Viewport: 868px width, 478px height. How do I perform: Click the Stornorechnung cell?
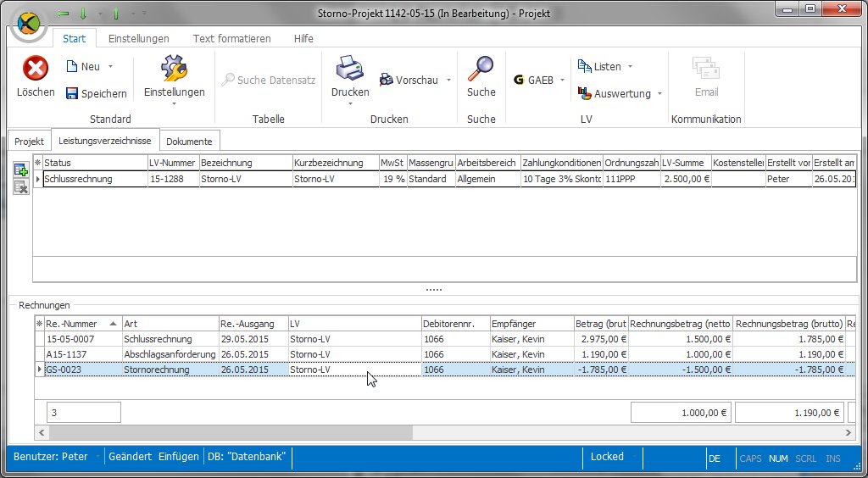[x=170, y=370]
